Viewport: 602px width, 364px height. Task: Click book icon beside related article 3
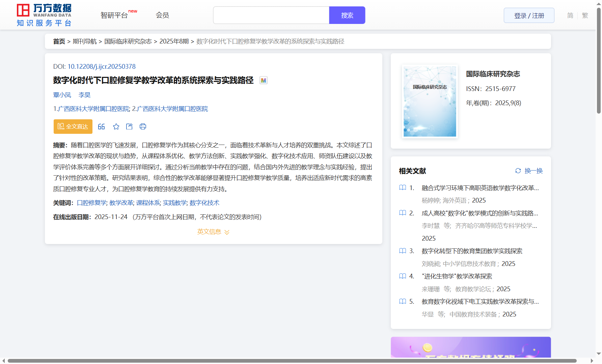point(403,251)
